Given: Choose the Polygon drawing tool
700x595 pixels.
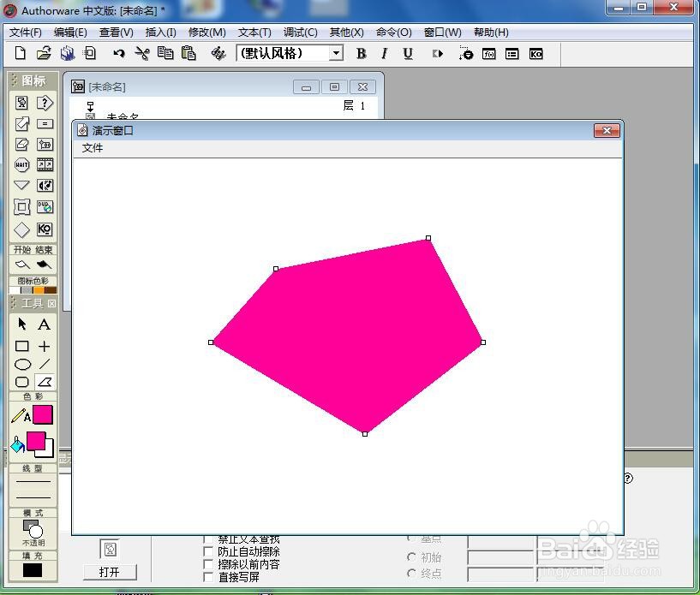Looking at the screenshot, I should click(45, 382).
